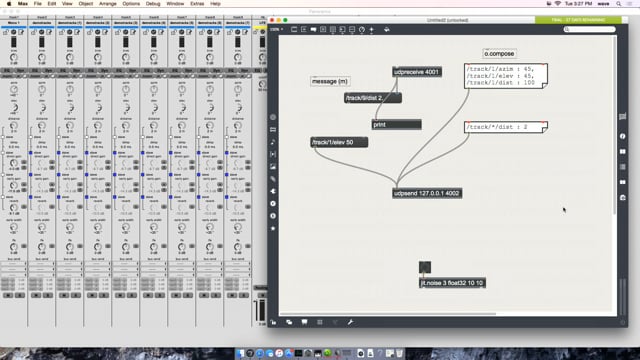The height and width of the screenshot is (360, 640).
Task: Open Spotlight search in the menu bar
Action: (x=619, y=4)
